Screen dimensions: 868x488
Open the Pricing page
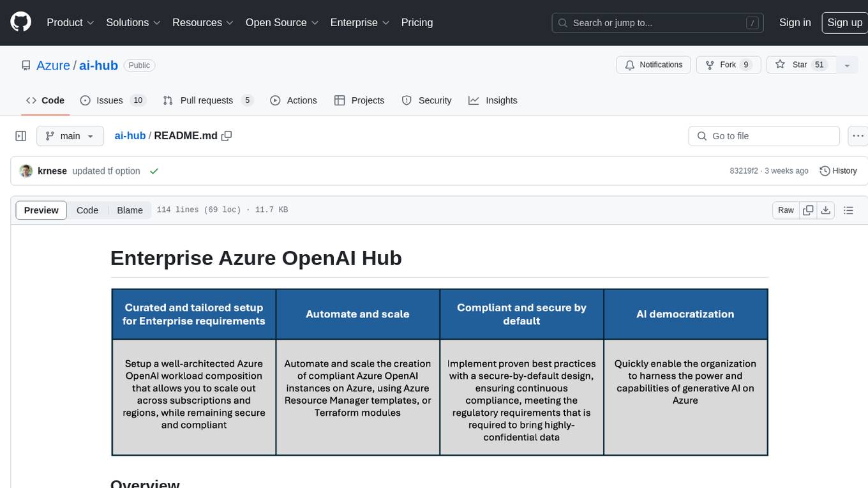pos(417,22)
